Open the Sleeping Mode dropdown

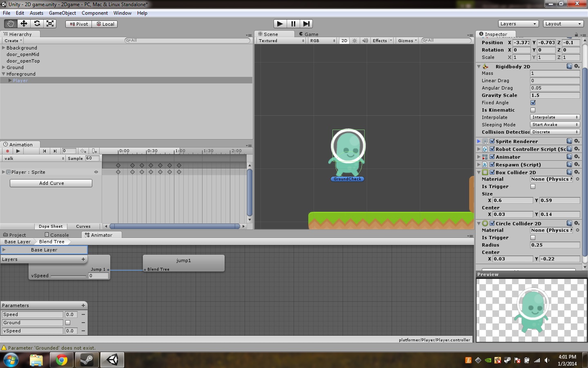coord(555,125)
